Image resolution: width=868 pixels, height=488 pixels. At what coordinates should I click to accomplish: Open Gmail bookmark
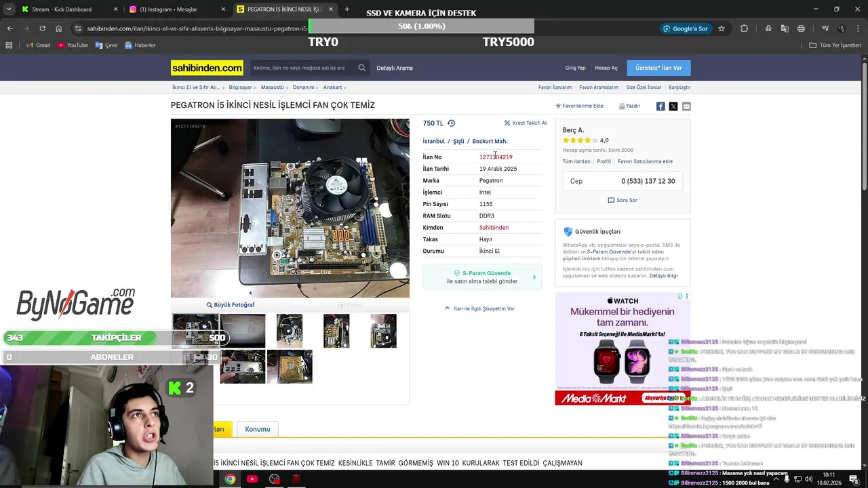pos(38,45)
